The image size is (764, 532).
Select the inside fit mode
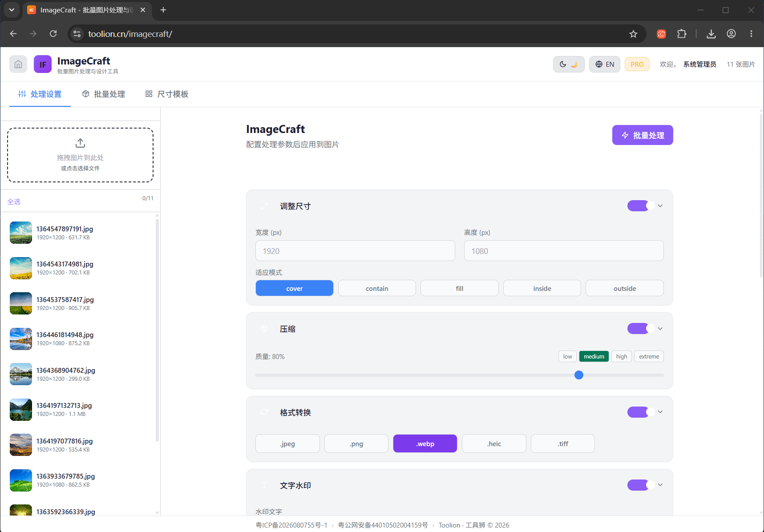coord(542,288)
